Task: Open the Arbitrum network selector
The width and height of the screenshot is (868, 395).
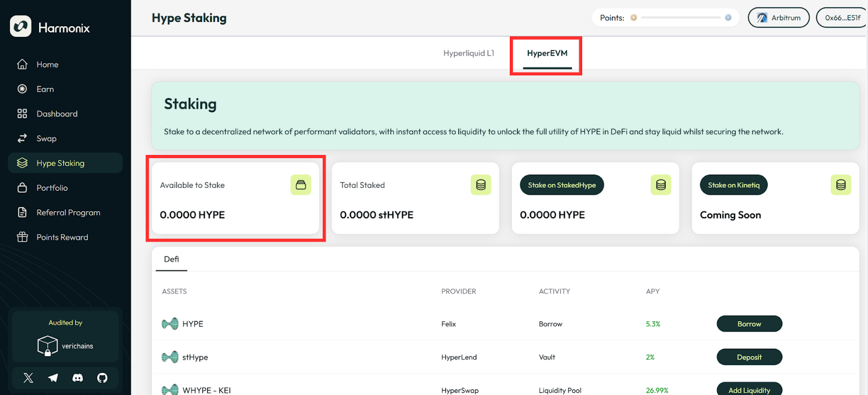Action: tap(778, 18)
